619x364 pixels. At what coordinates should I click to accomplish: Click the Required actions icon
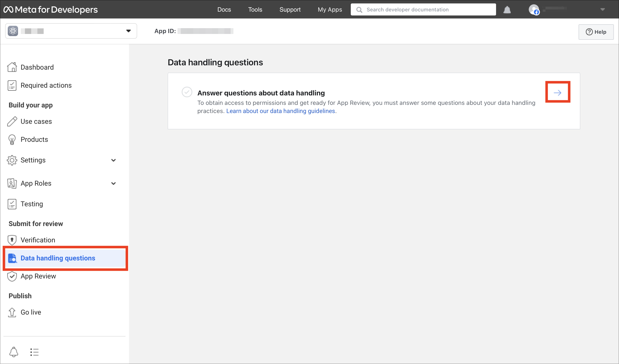point(12,85)
